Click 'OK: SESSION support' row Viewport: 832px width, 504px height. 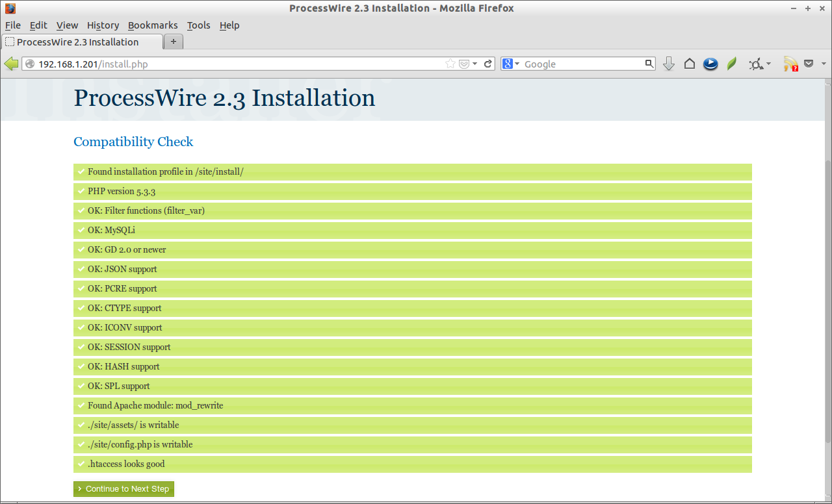tap(413, 347)
